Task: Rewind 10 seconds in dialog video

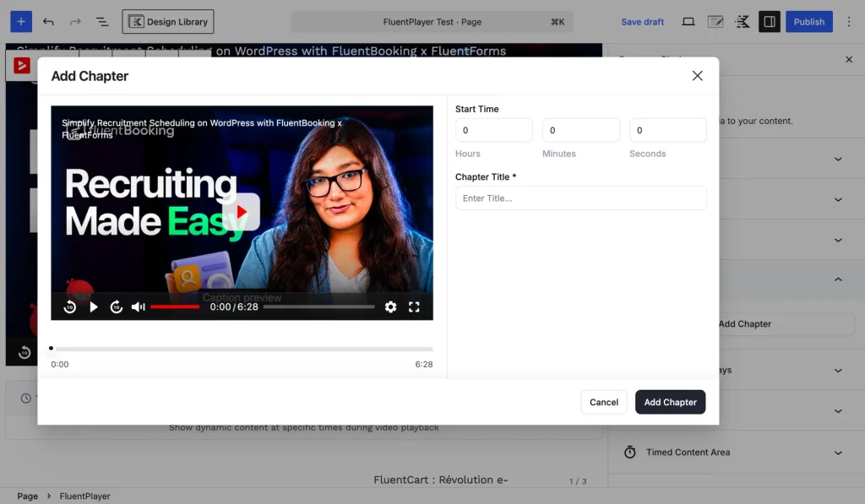Action: (69, 306)
